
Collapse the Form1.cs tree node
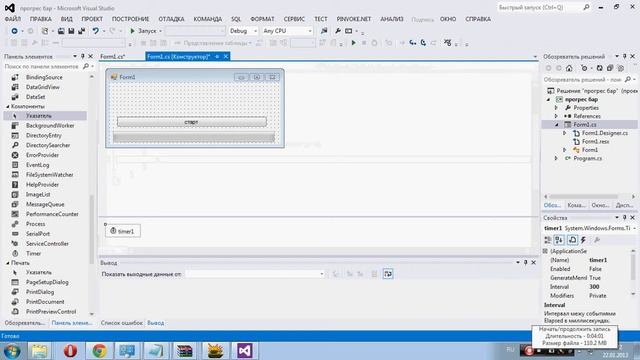coord(556,125)
